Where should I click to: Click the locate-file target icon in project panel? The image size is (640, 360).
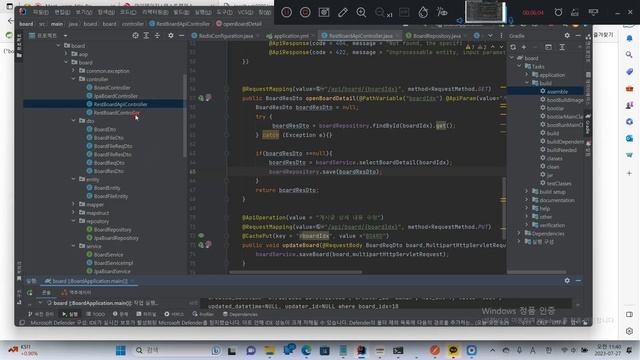pyautogui.click(x=136, y=36)
